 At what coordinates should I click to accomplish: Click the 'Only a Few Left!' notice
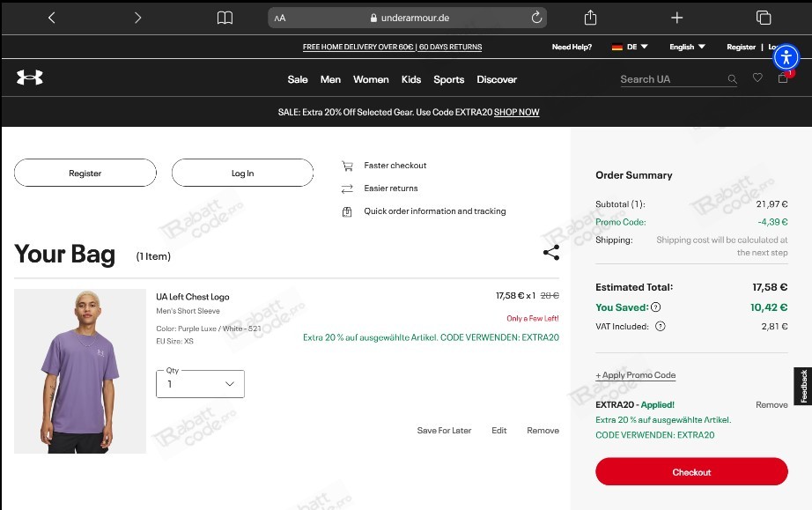[532, 319]
